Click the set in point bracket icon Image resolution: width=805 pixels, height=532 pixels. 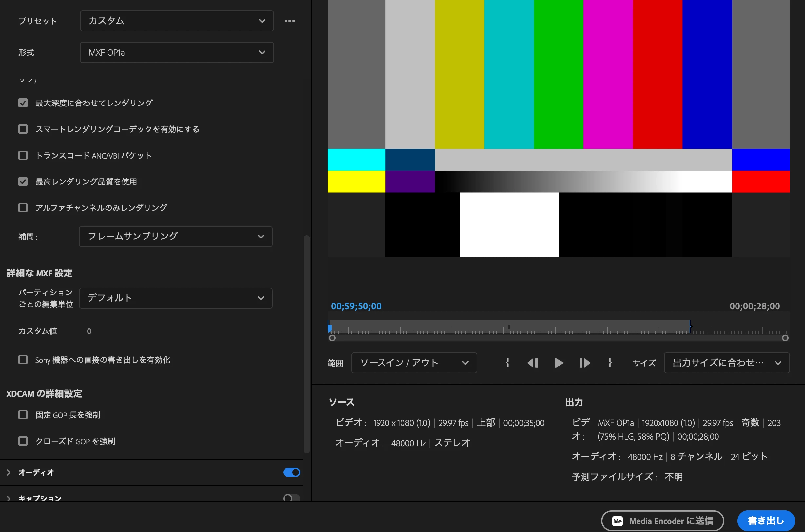tap(507, 363)
